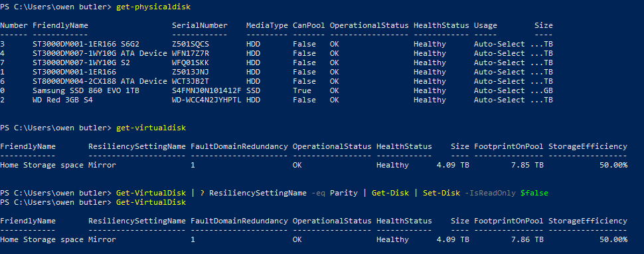Click the SSD media type value
The width and height of the screenshot is (644, 254).
253,90
